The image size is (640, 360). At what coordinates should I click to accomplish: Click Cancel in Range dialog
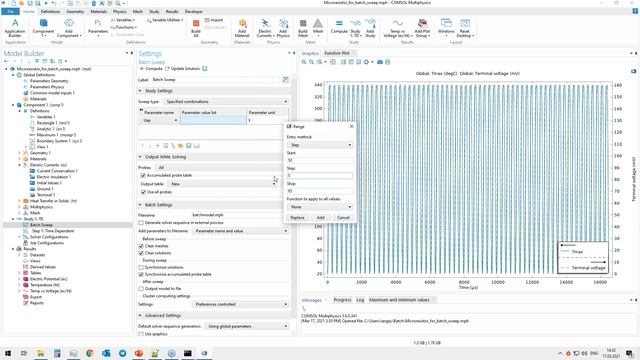(343, 218)
